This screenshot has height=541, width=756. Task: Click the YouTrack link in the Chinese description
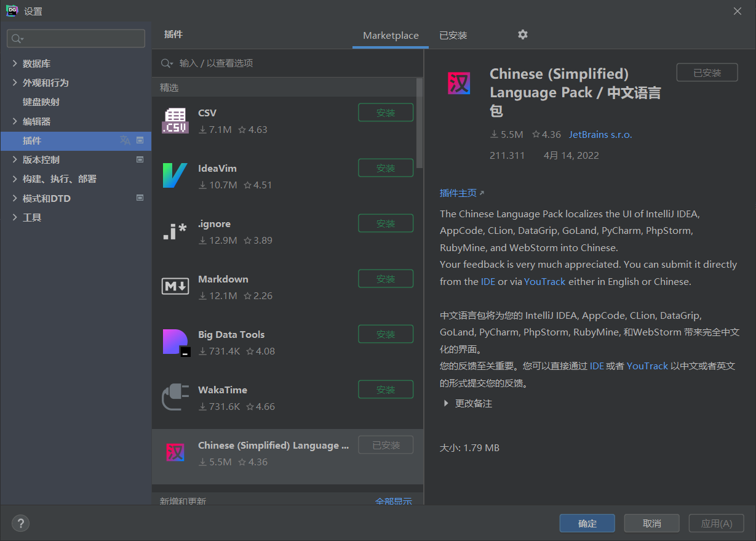pyautogui.click(x=647, y=366)
